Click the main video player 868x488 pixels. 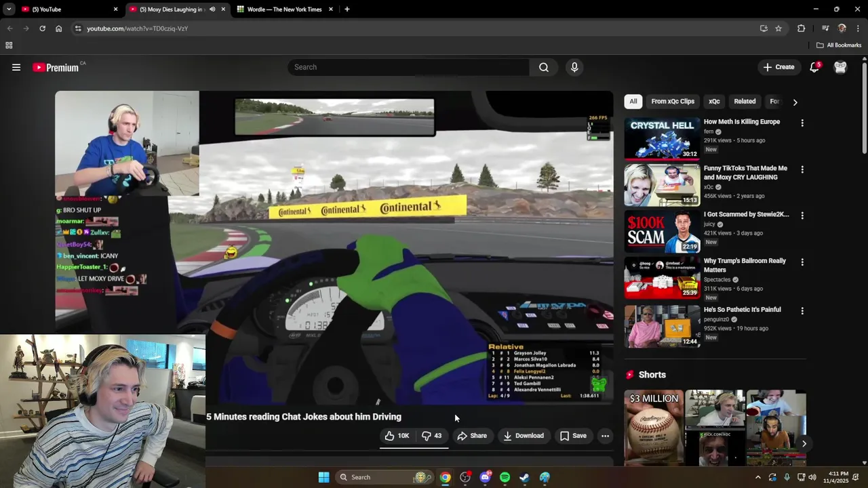[x=334, y=247]
